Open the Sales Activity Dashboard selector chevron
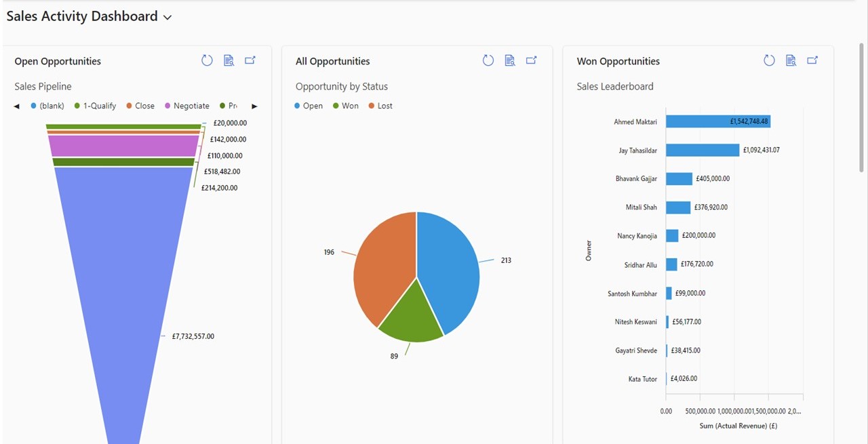The height and width of the screenshot is (444, 868). tap(167, 18)
